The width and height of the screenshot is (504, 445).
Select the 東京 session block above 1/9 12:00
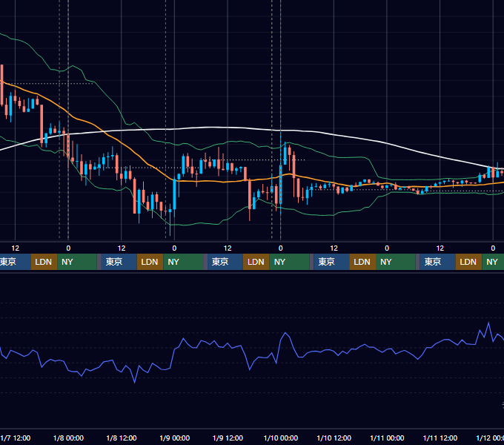coord(225,262)
